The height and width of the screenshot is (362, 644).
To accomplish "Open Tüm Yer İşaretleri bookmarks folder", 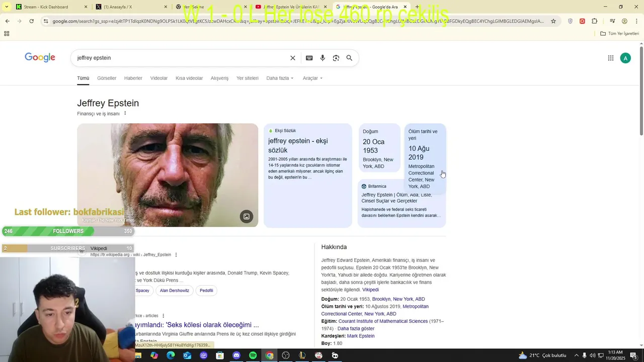I will click(620, 34).
